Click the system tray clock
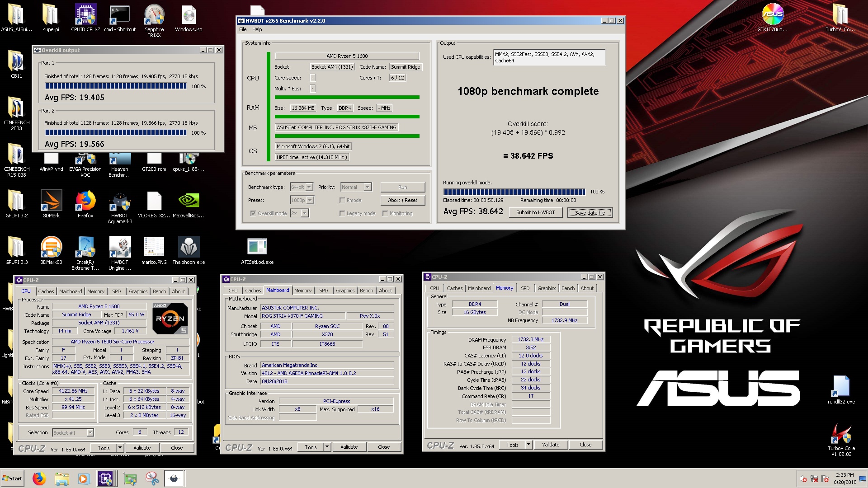Viewport: 868px width, 488px height. pyautogui.click(x=844, y=479)
